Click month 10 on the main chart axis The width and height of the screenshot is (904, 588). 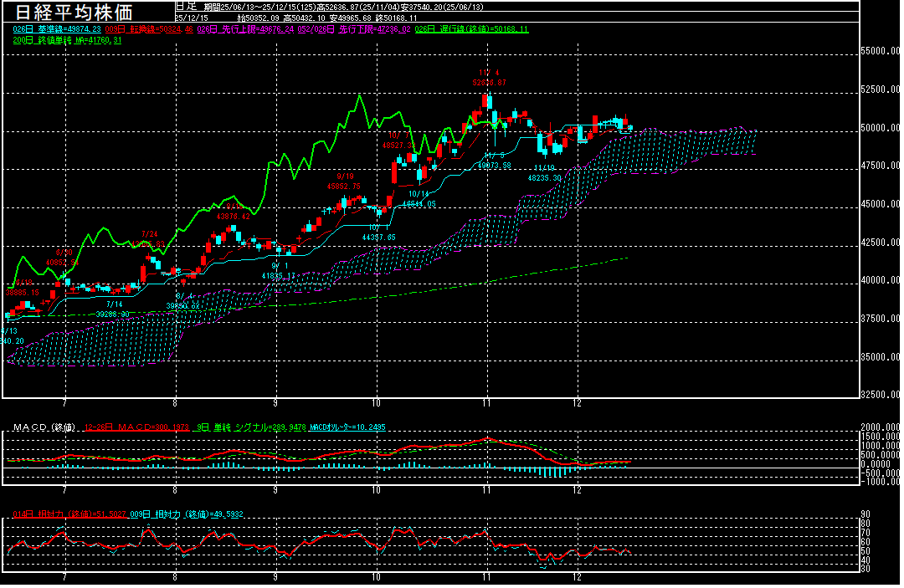377,402
